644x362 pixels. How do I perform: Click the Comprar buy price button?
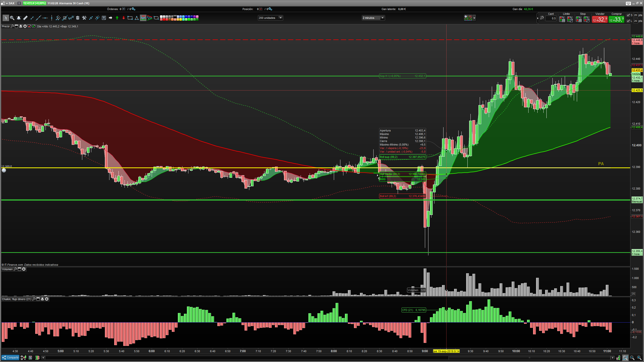(616, 19)
